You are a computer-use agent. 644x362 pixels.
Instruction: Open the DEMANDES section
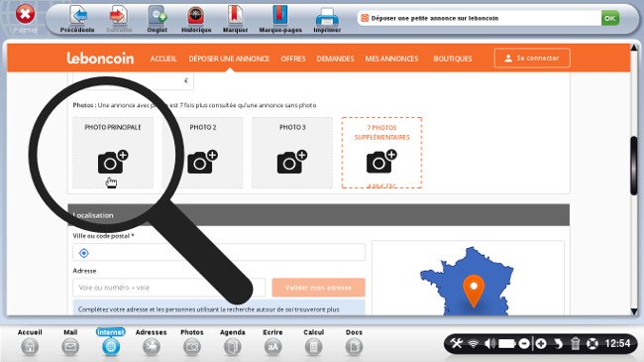(335, 59)
